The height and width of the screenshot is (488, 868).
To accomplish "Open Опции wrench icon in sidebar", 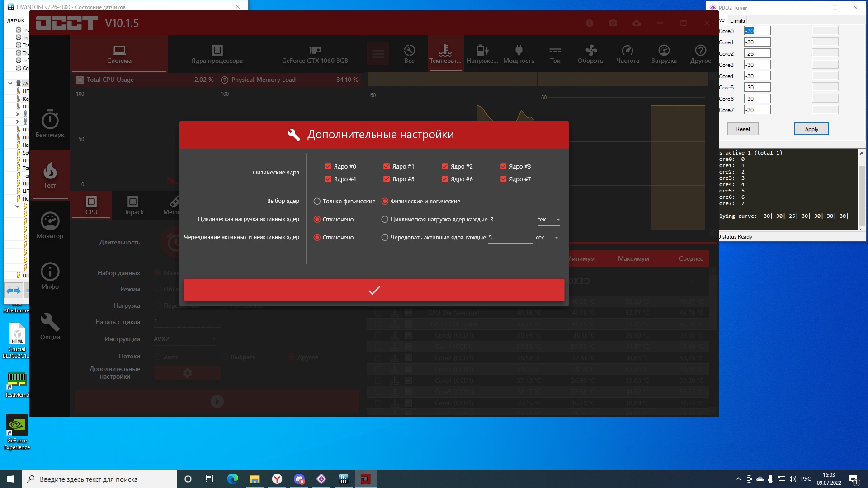I will coord(50,322).
